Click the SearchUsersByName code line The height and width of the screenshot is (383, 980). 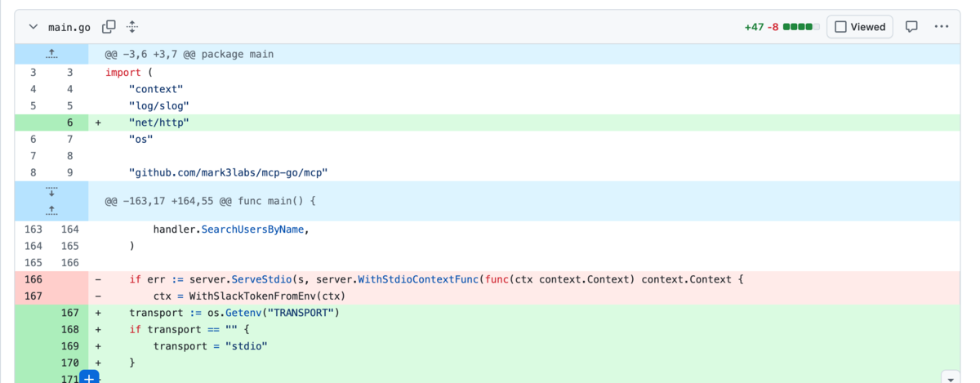click(231, 229)
